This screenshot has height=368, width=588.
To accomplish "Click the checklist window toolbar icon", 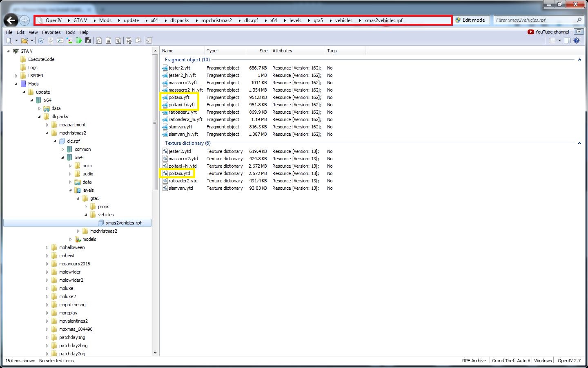I will [x=60, y=40].
